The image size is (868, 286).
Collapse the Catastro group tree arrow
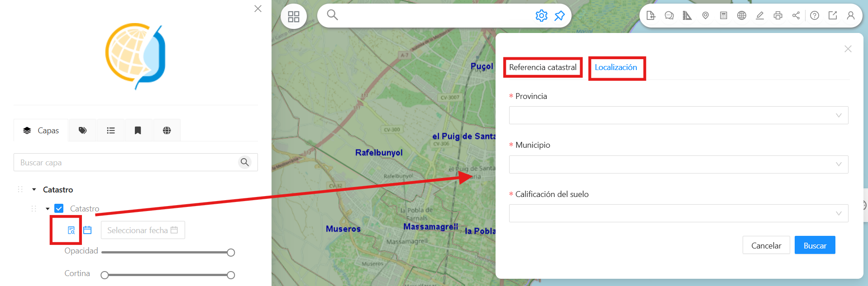click(x=34, y=190)
